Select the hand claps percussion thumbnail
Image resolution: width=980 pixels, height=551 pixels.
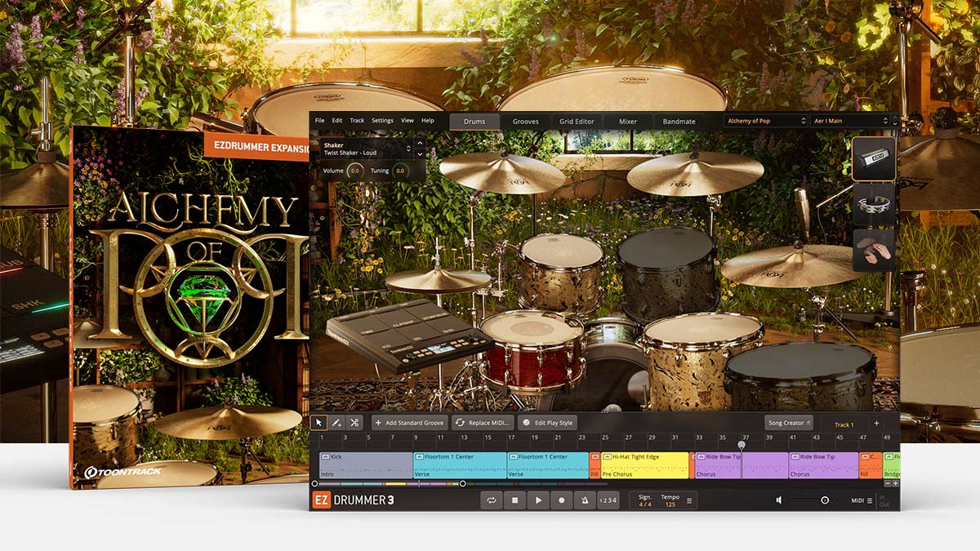[874, 250]
